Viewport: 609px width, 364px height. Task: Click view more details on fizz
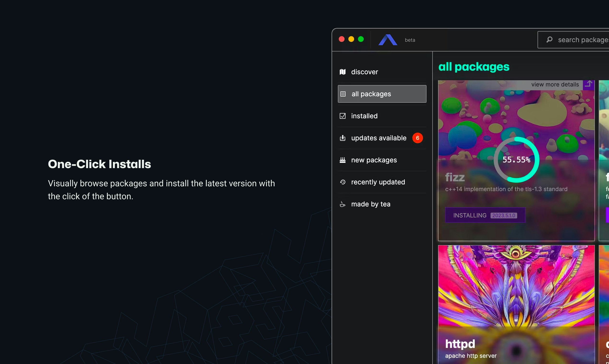555,84
